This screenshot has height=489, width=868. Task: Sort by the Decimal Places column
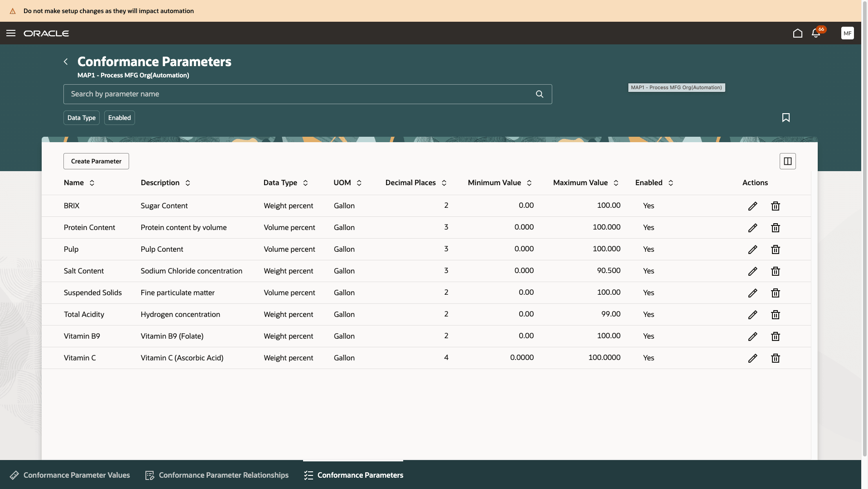(444, 183)
